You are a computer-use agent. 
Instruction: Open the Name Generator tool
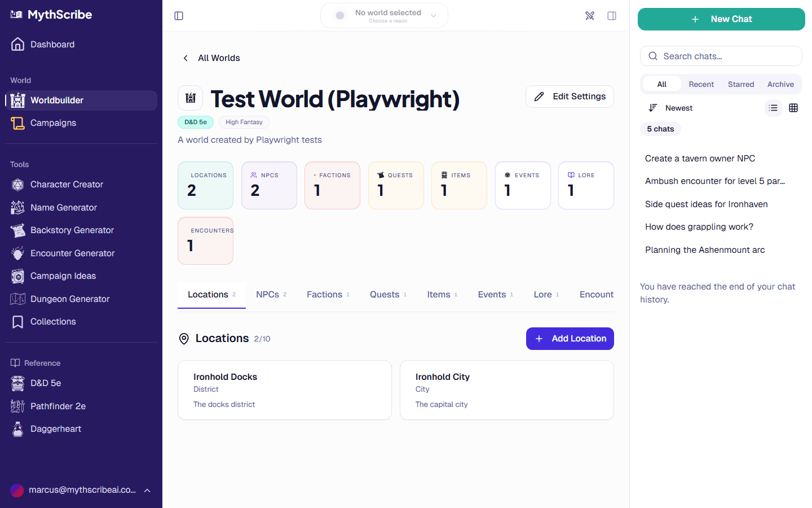[62, 207]
